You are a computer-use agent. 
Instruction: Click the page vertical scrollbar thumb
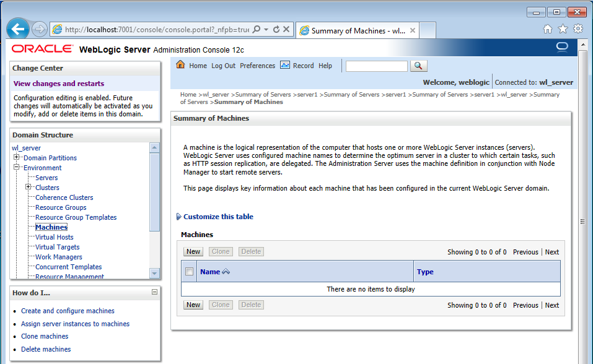(x=582, y=222)
